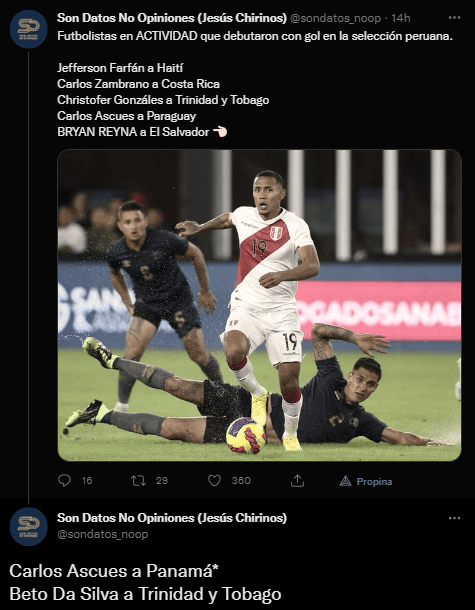
Task: Open the Son Datos No Opiniones name in top tweet
Action: 172,18
